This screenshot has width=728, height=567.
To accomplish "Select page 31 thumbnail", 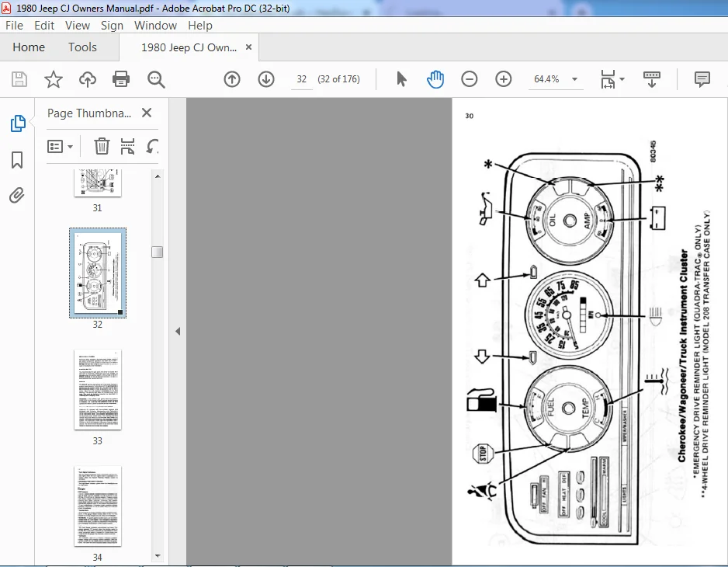I will point(98,183).
